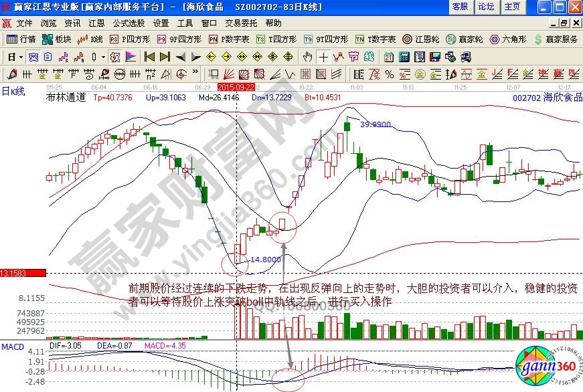
Task: Select the percent % drawing tool
Action: click(x=390, y=74)
